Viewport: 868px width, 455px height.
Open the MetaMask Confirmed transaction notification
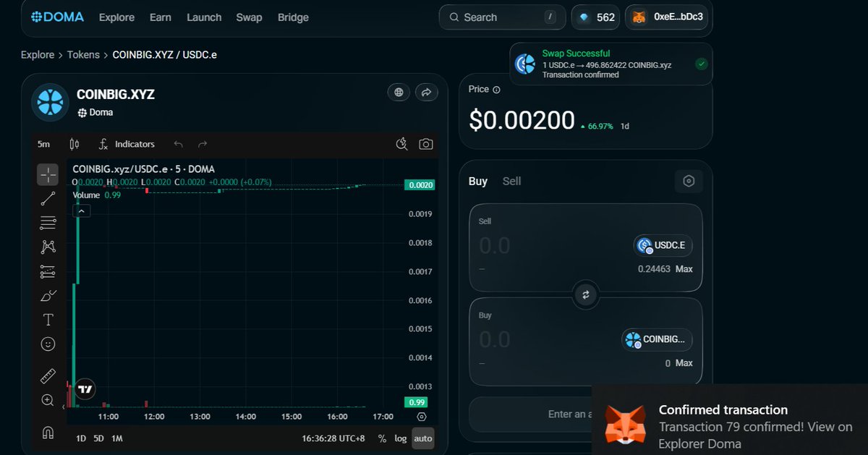tap(730, 420)
